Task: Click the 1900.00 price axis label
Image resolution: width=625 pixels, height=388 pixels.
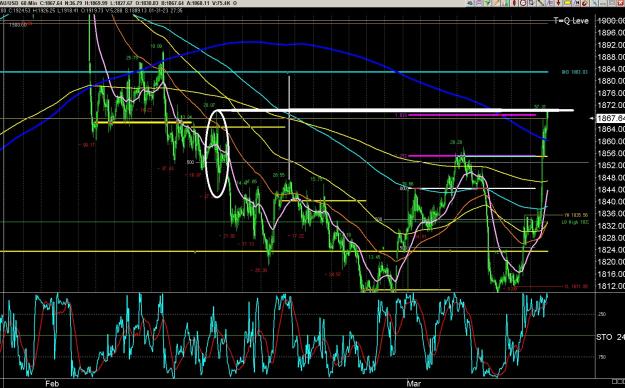Action: pos(611,21)
